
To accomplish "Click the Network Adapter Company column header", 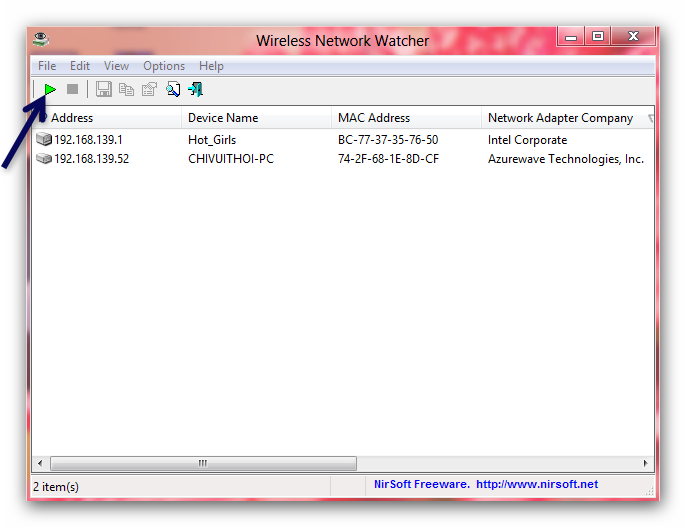I will [x=560, y=118].
